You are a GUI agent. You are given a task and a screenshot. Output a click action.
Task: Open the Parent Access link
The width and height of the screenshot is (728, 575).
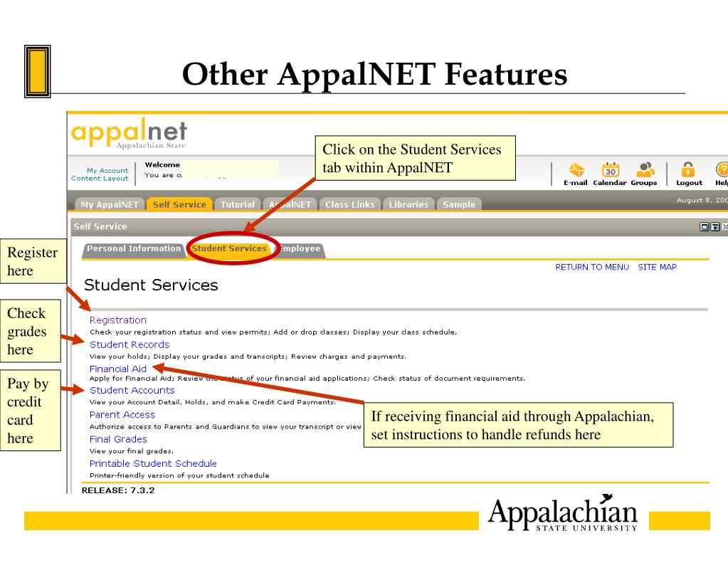[122, 415]
